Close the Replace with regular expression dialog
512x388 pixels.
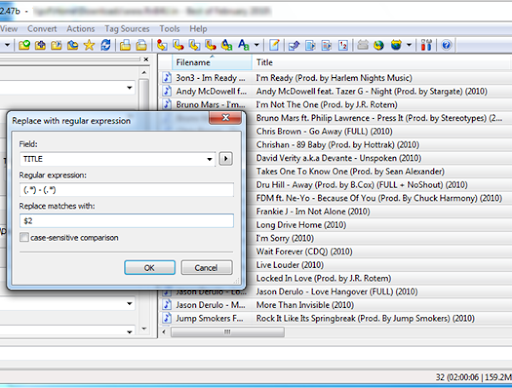pos(225,118)
